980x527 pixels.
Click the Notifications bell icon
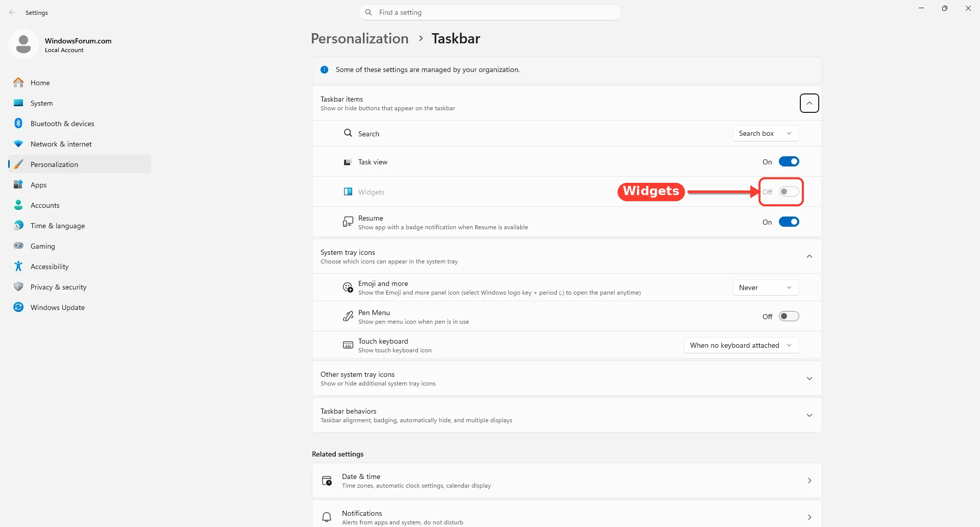[327, 517]
